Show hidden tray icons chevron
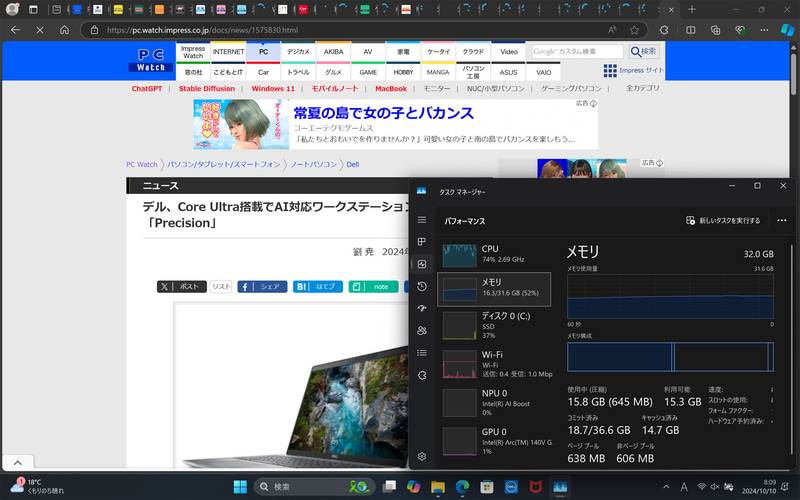This screenshot has width=800, height=500. coord(666,487)
